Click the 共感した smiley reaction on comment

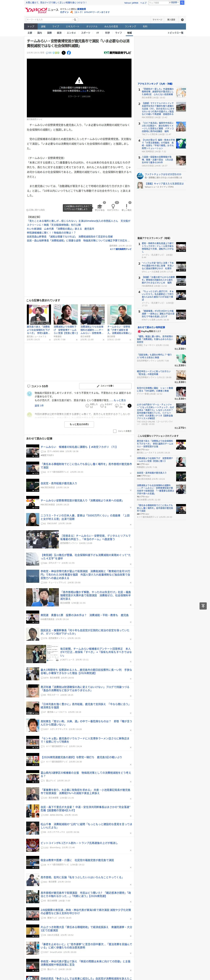click(x=87, y=406)
